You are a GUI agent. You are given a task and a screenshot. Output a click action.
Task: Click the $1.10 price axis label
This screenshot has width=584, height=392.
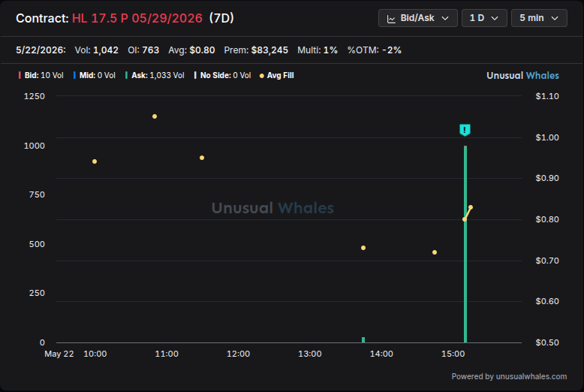547,96
